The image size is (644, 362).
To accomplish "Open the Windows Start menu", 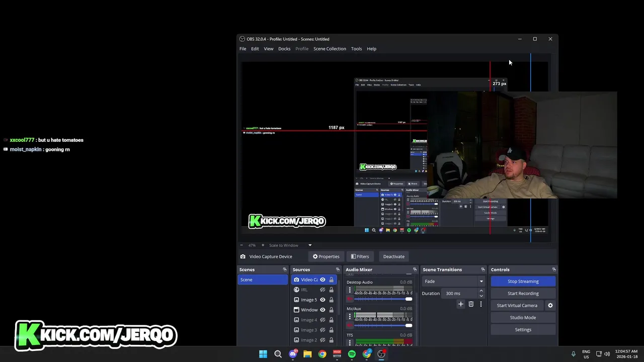I will click(x=263, y=354).
